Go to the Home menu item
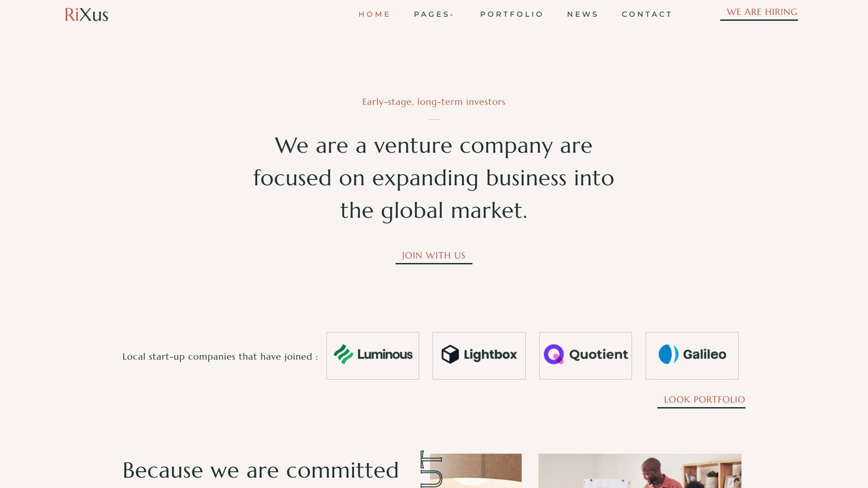The image size is (868, 488). pyautogui.click(x=374, y=15)
